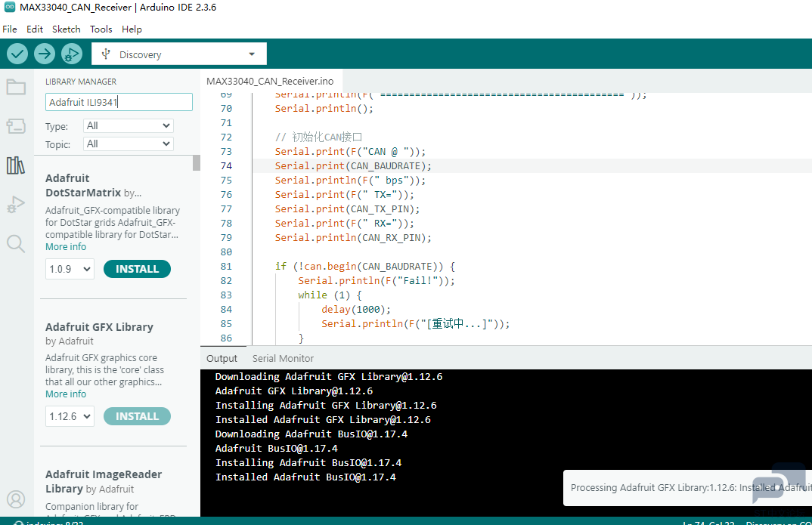Click the while (1) { code line
812x525 pixels.
(330, 295)
